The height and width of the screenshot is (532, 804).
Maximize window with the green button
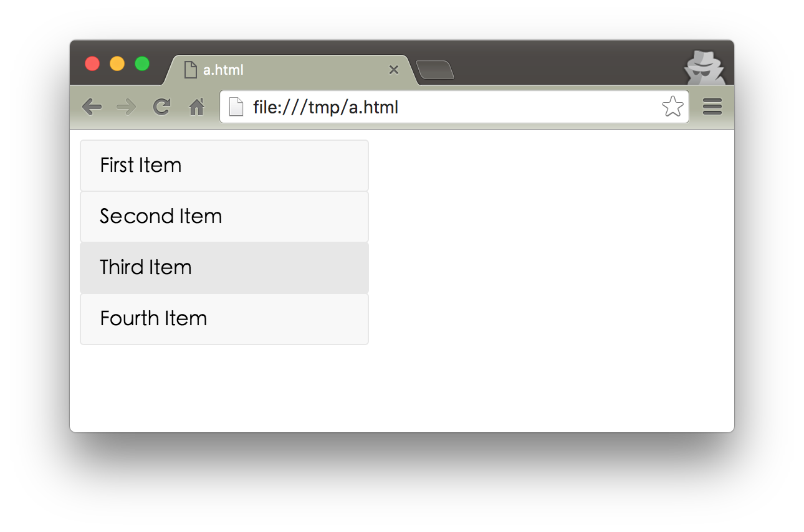pos(142,64)
